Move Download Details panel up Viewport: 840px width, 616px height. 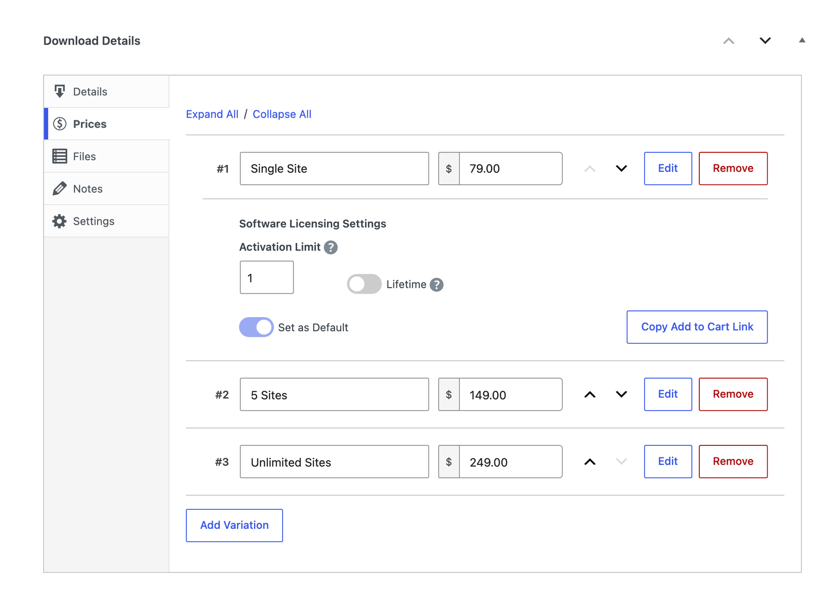(x=729, y=41)
